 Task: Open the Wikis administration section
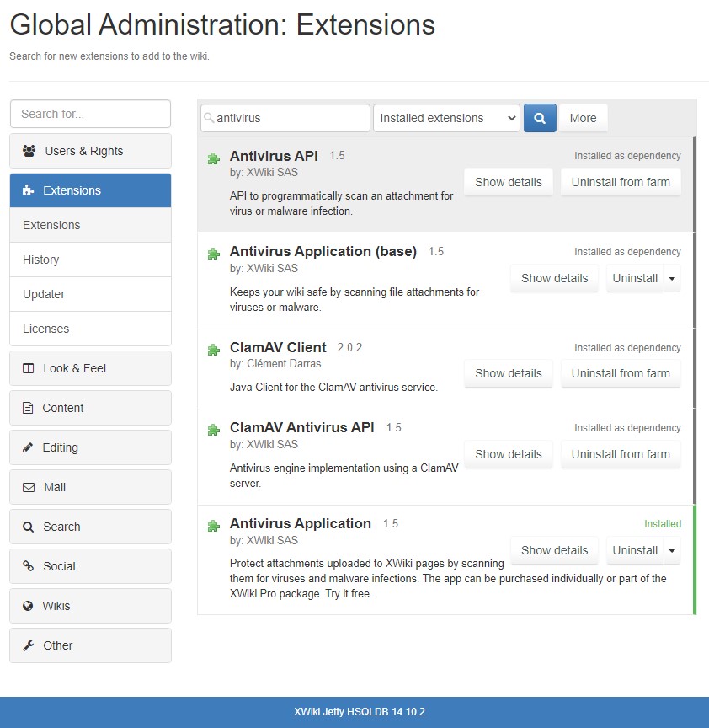(x=90, y=606)
